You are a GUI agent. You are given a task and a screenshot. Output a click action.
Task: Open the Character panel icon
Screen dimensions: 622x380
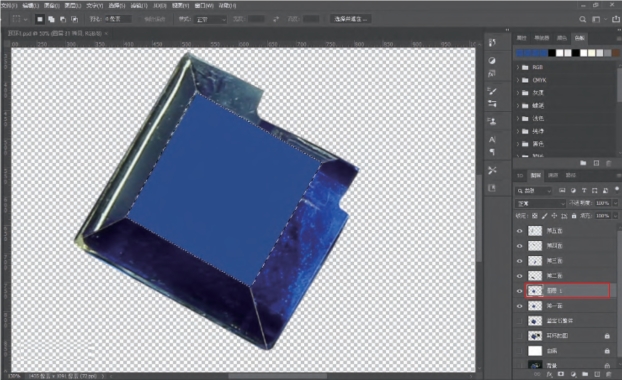coord(492,140)
